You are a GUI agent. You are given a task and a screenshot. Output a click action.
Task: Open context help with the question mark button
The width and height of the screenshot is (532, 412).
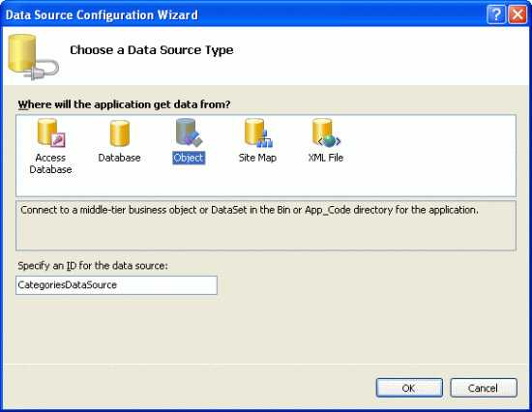[496, 15]
